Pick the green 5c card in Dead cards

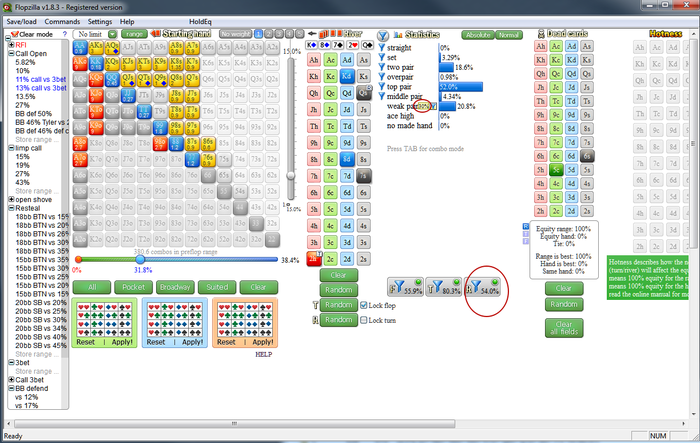click(556, 170)
